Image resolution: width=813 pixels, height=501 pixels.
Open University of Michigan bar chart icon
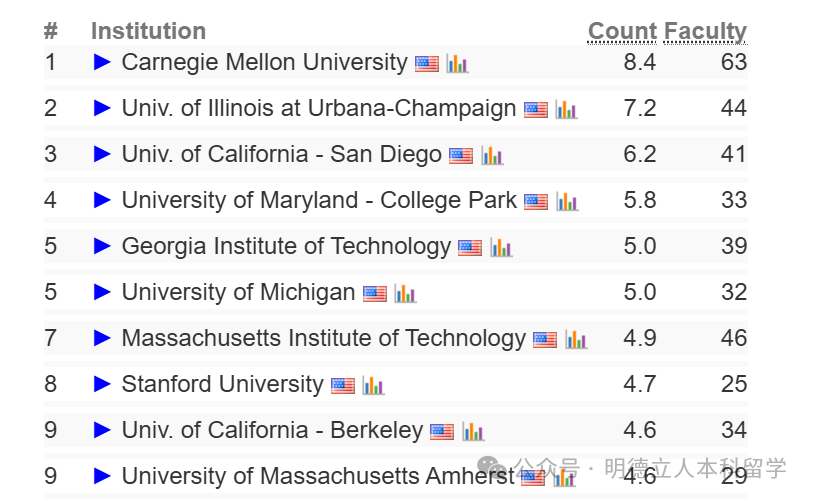click(x=404, y=293)
